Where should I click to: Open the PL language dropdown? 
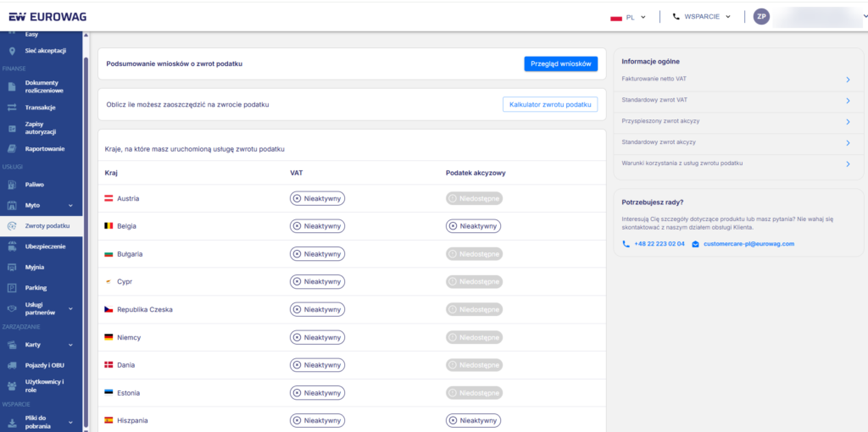(x=628, y=17)
